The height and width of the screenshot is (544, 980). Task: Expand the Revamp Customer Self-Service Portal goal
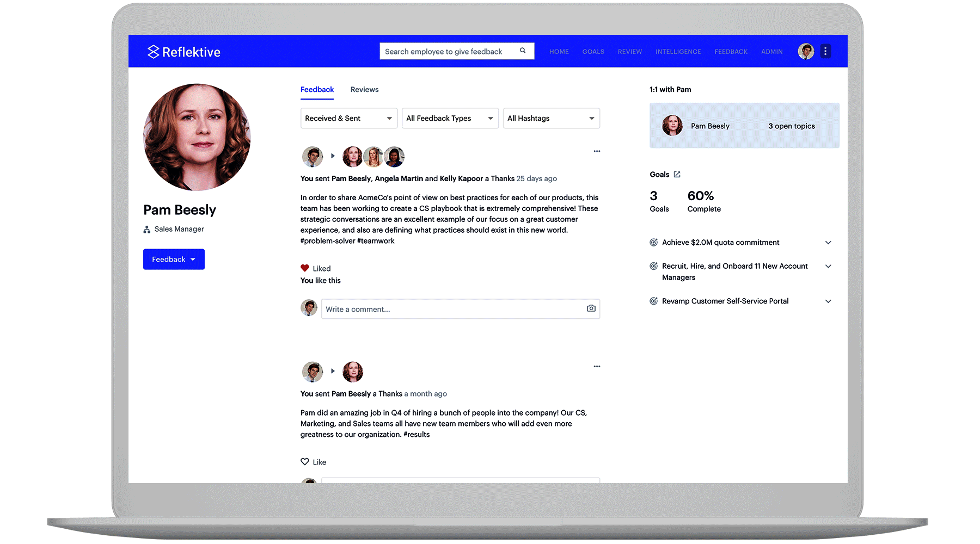tap(828, 301)
